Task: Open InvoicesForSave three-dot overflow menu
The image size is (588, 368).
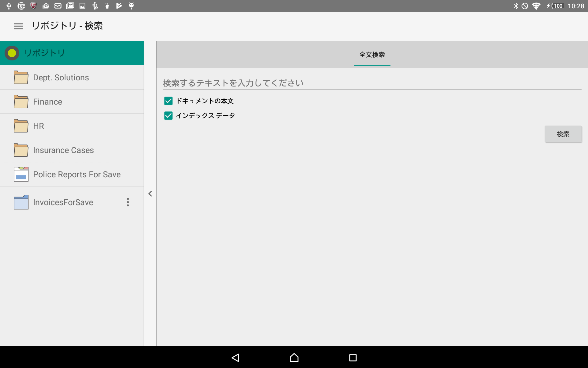Action: click(128, 202)
